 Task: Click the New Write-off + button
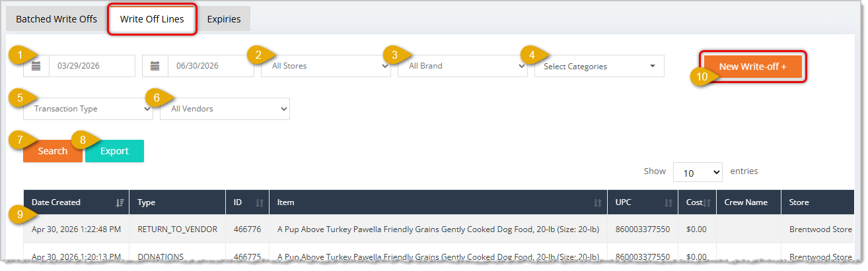pos(752,67)
